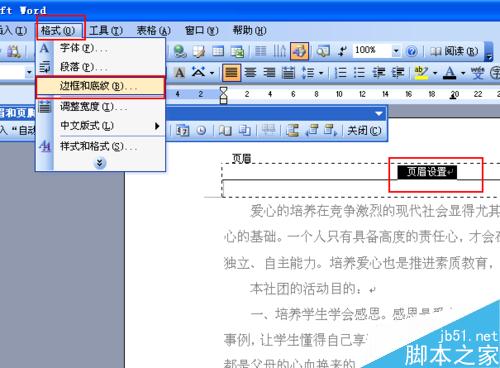Toggle the Document Map icon

[x=323, y=51]
